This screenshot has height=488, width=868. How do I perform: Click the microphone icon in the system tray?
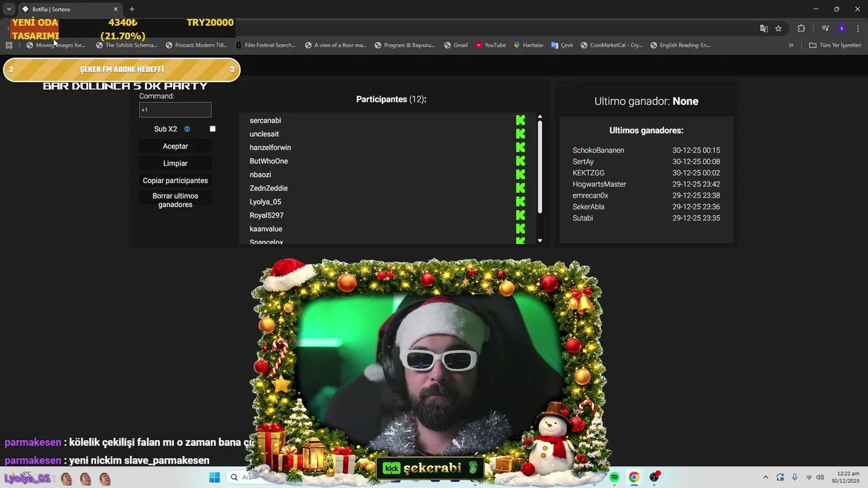[795, 477]
